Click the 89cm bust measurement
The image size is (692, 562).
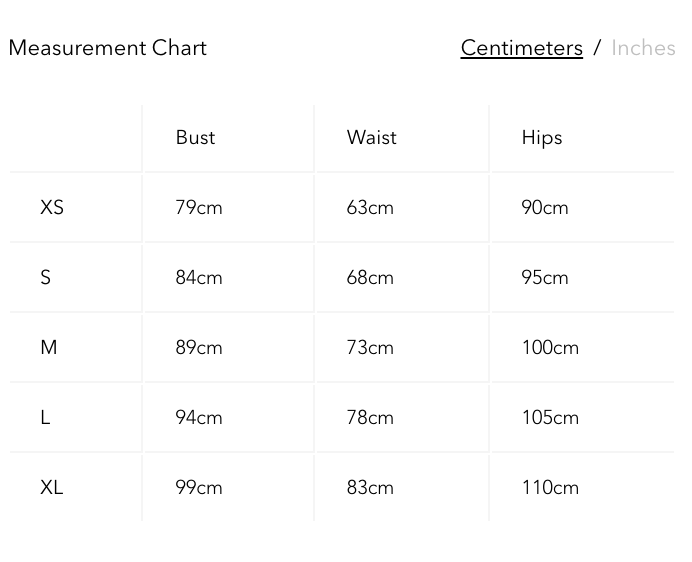point(198,348)
